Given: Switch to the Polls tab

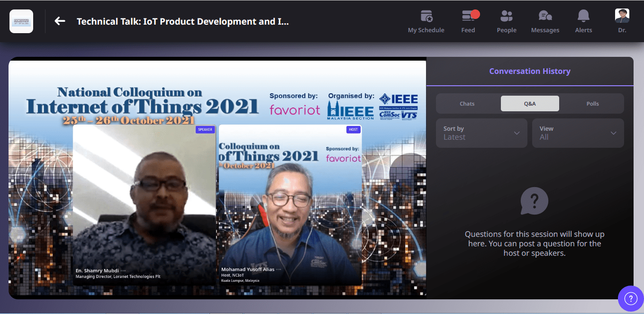Looking at the screenshot, I should click(x=593, y=104).
